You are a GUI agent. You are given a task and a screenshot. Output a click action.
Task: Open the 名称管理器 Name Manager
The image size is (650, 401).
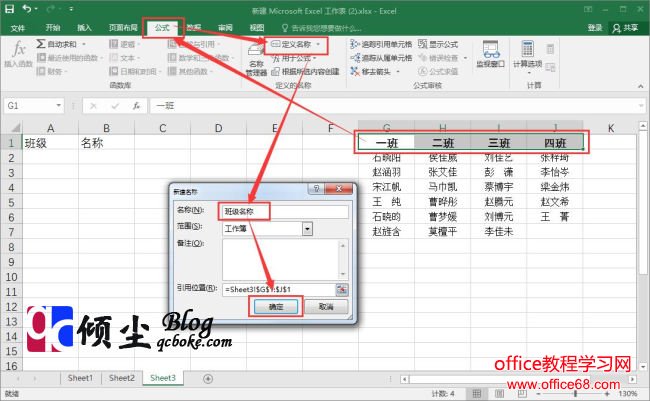[x=256, y=59]
